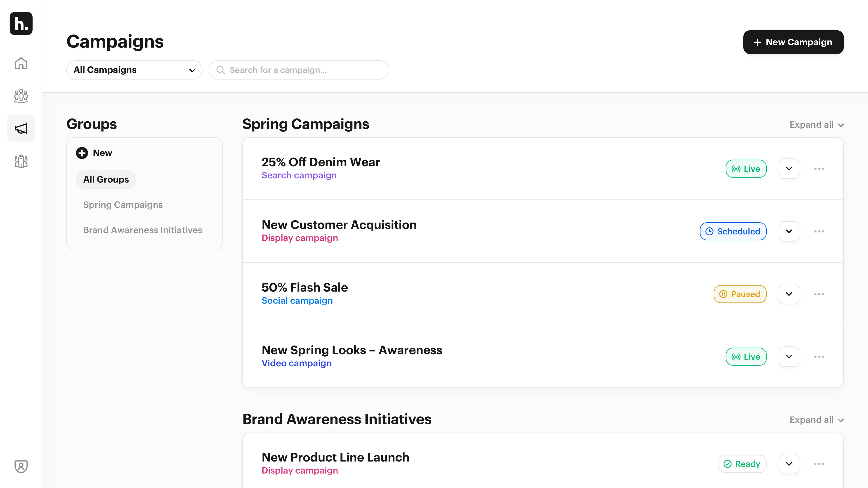868x488 pixels.
Task: Select Brand Awareness Initiatives group
Action: point(143,230)
